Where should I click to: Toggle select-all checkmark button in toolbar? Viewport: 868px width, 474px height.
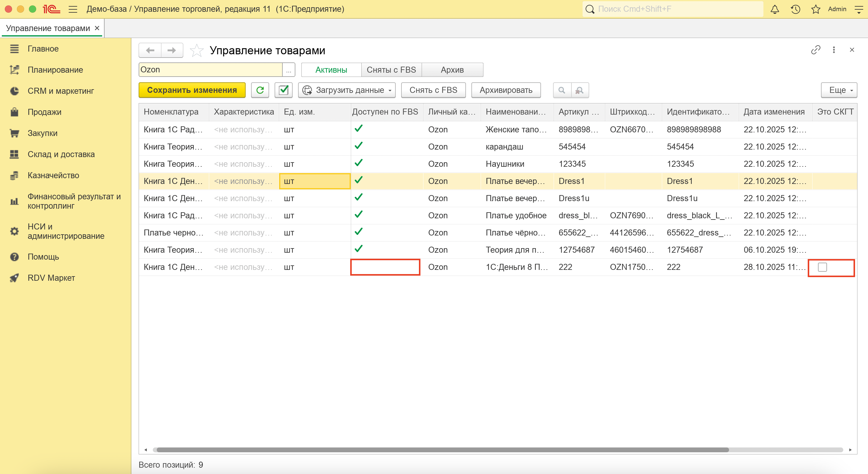[283, 90]
